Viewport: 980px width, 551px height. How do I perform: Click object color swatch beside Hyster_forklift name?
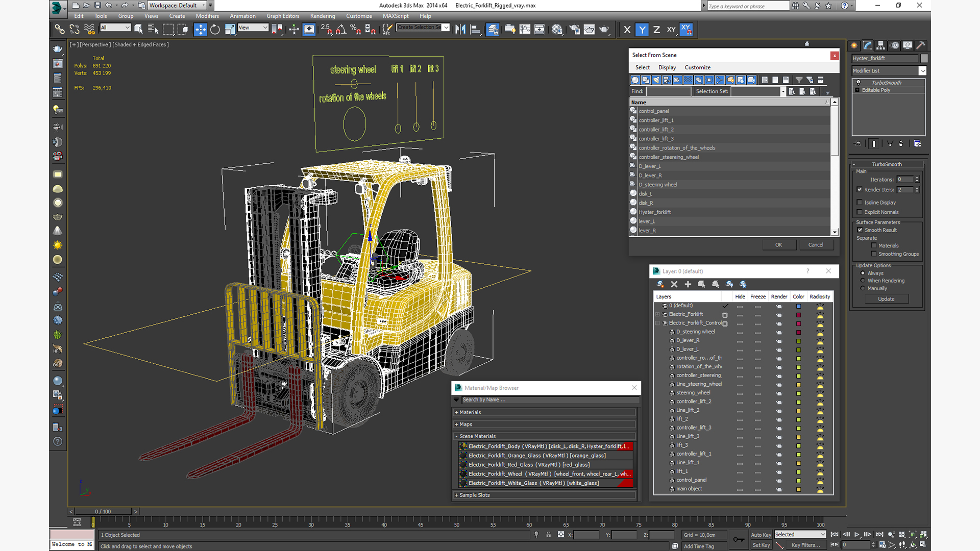tap(924, 59)
